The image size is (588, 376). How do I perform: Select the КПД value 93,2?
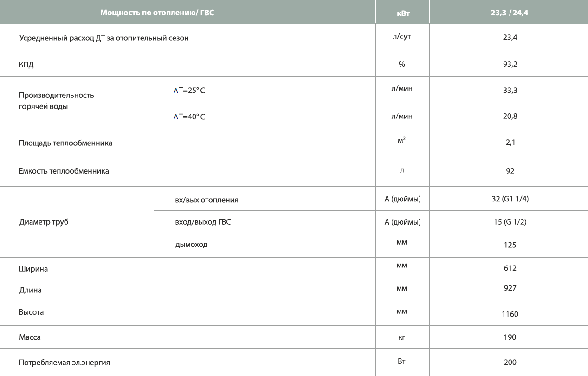[510, 64]
